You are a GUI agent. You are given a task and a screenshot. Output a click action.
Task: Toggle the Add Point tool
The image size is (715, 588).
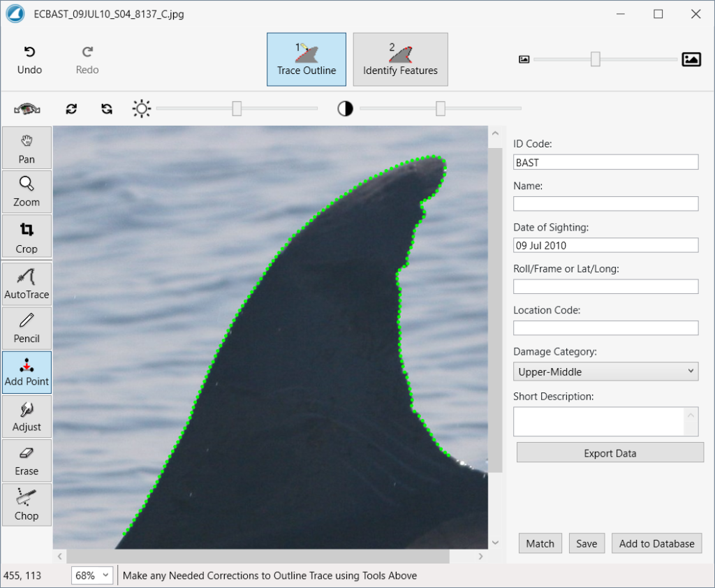tap(27, 372)
